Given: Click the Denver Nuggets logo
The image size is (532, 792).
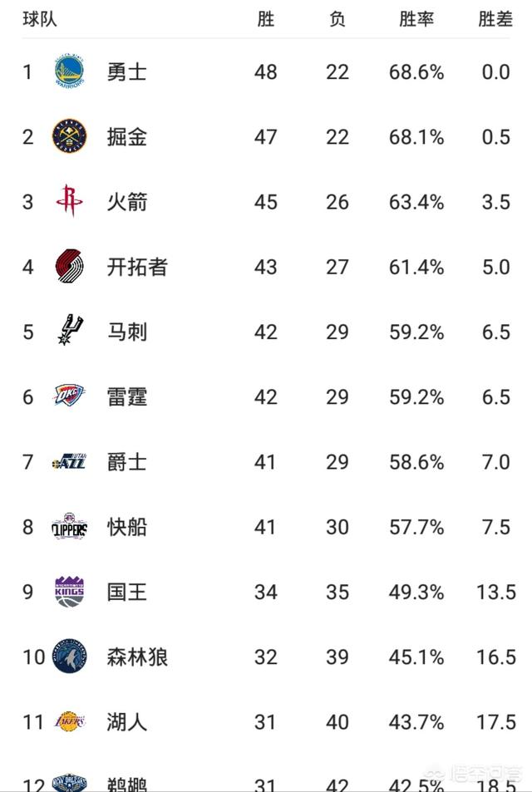Looking at the screenshot, I should (x=69, y=136).
